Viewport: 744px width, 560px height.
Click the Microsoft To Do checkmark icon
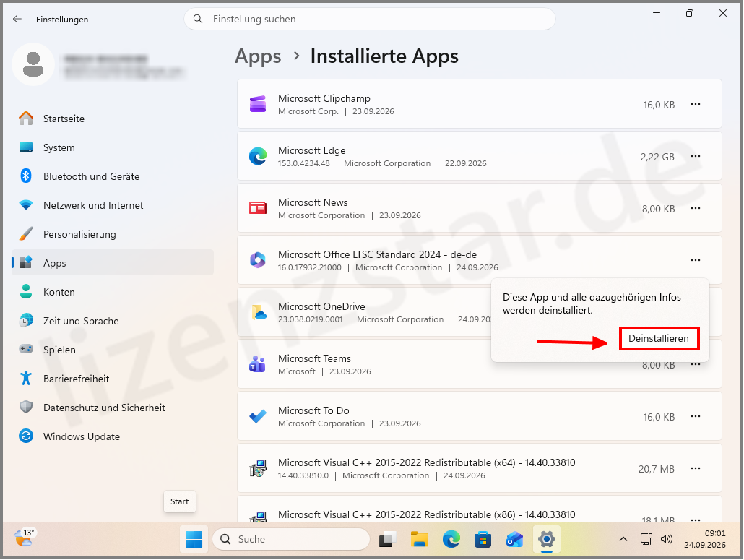258,416
